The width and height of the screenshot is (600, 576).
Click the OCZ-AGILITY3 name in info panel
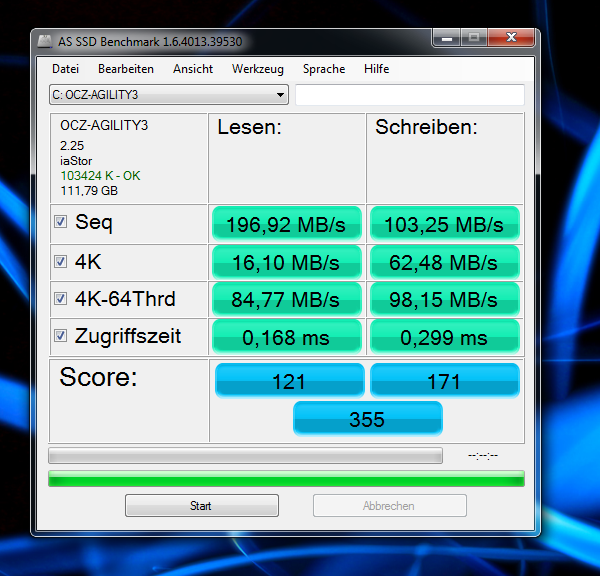(104, 125)
